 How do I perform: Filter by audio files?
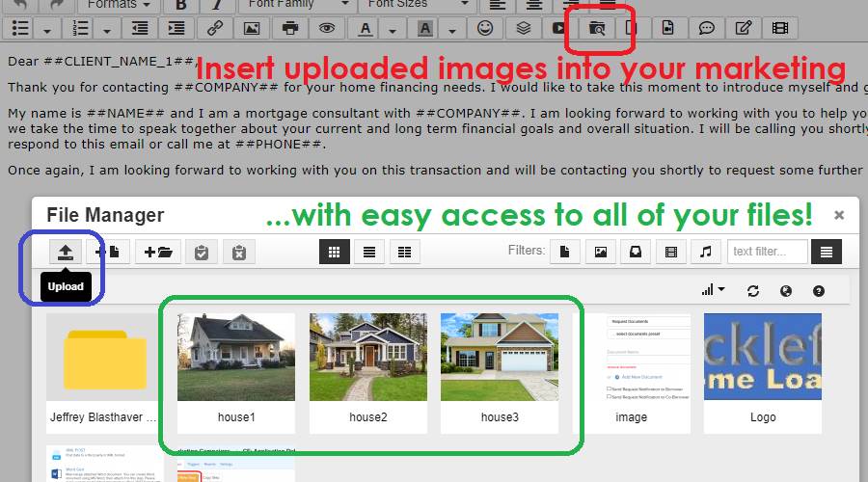click(x=706, y=253)
